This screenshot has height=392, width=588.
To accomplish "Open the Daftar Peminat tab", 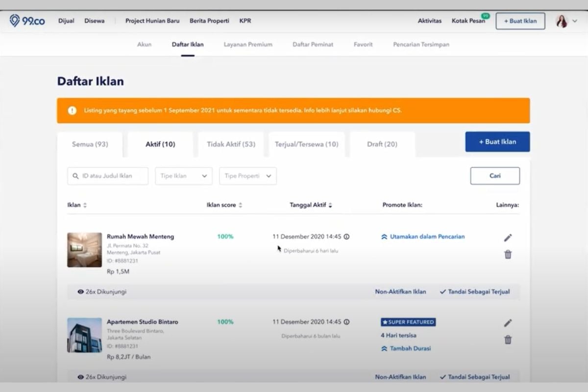I will 313,45.
